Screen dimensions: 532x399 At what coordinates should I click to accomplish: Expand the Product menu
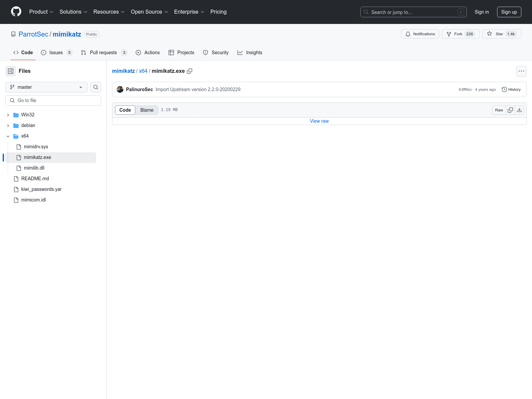[41, 12]
